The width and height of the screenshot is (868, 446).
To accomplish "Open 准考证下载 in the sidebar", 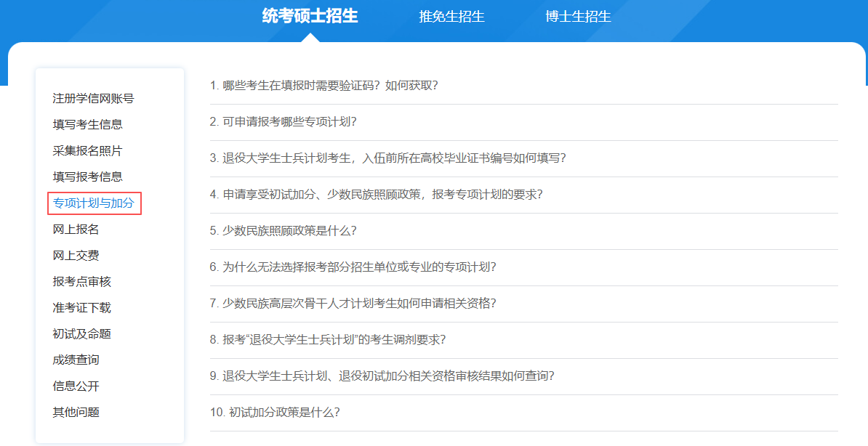I will click(x=82, y=307).
